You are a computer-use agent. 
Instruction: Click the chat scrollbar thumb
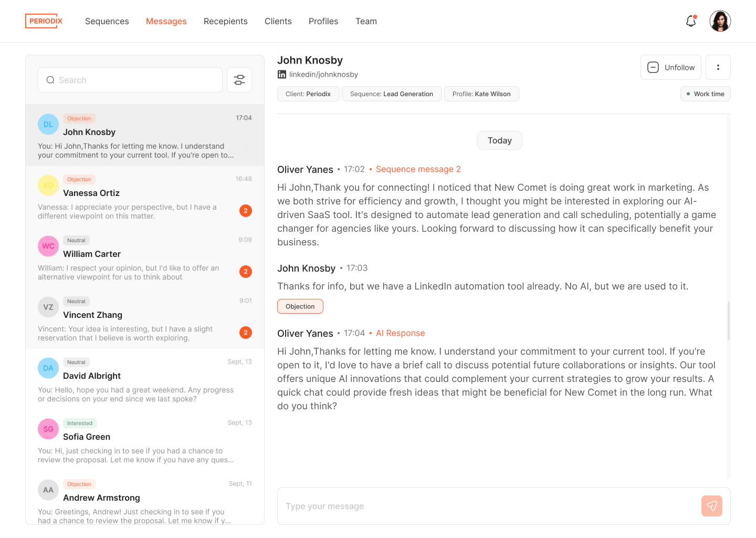coord(728,321)
